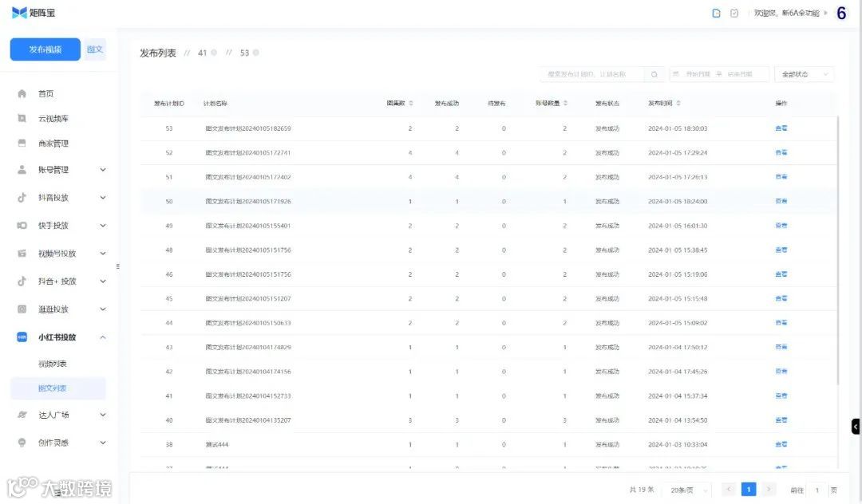Click 查看 for 测试444 row ID 38
The height and width of the screenshot is (504, 862).
(781, 445)
